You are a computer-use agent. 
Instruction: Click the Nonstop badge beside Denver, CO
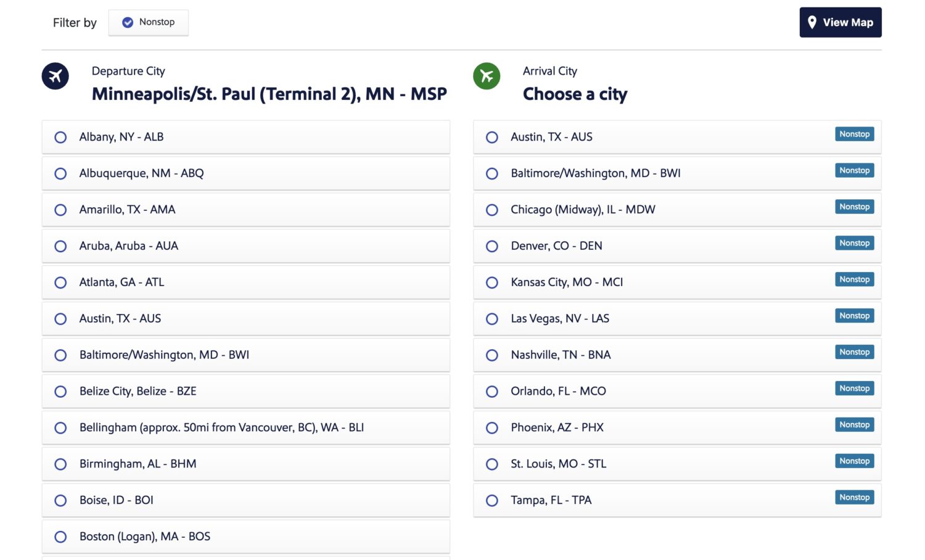tap(854, 243)
